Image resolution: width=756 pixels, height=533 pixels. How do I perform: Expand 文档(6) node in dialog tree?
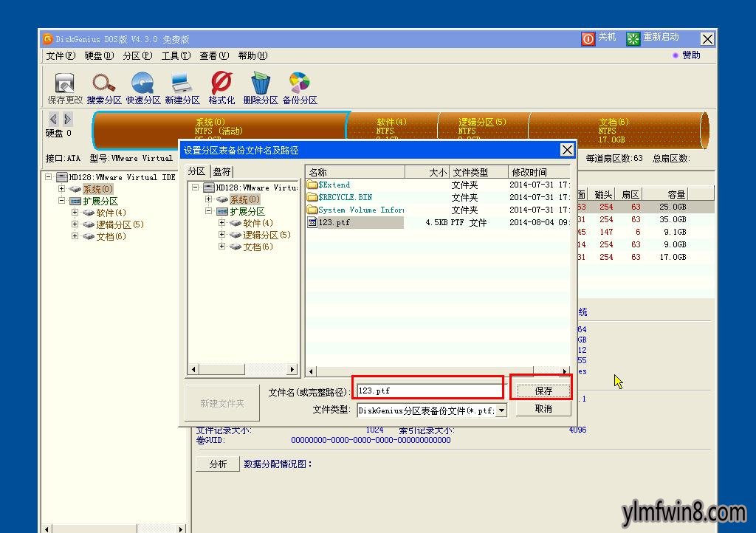click(221, 247)
